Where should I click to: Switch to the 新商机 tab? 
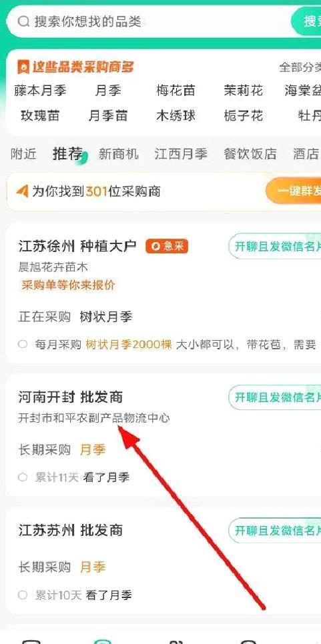(118, 154)
